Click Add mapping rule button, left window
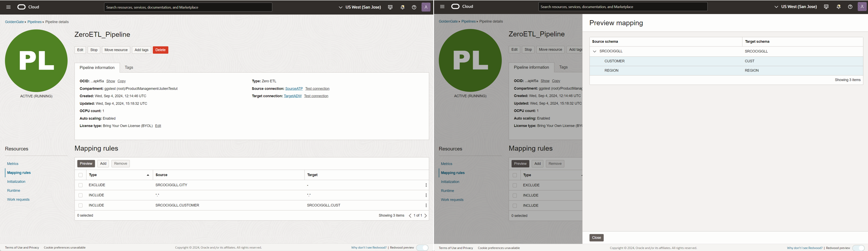Viewport: 868px width, 251px height. pyautogui.click(x=103, y=164)
